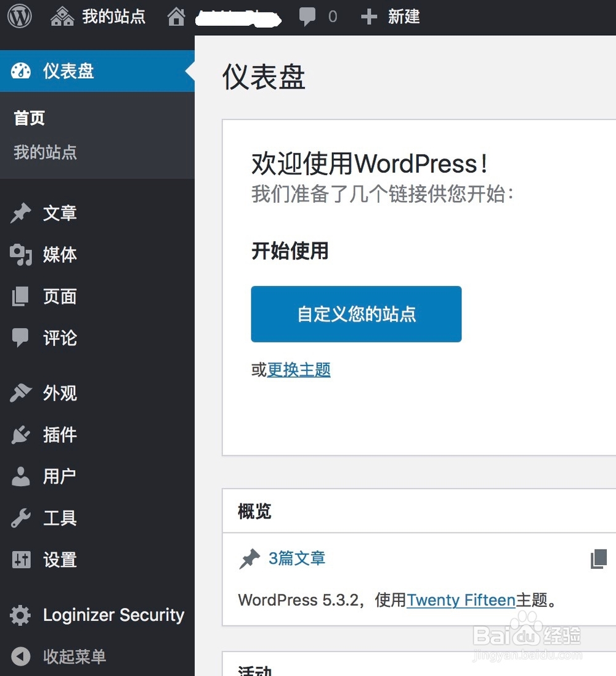Click the pushpin icon beside 3篇文章
Screen dimensions: 616x676
(249, 559)
